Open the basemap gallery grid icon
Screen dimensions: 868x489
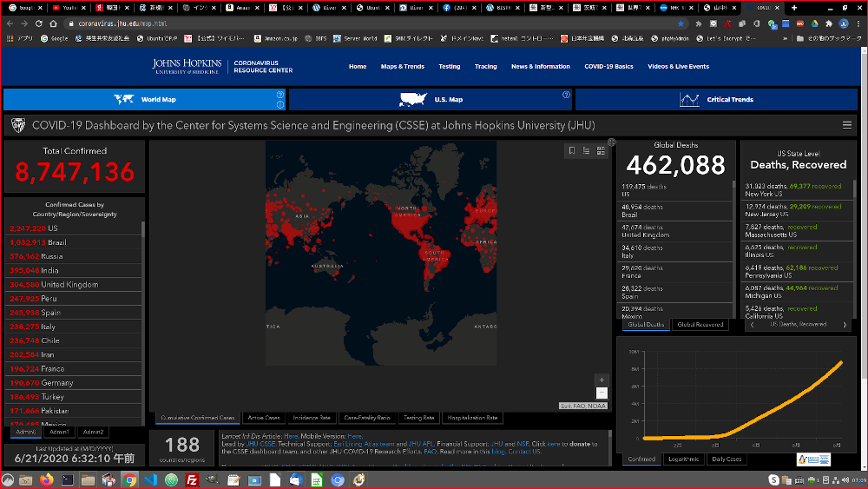tap(601, 150)
